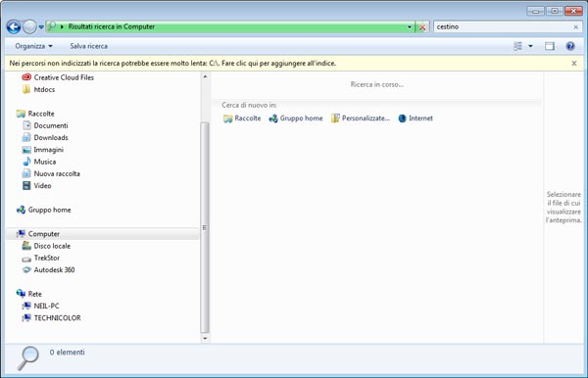
Task: Expand the view options dropdown arrow
Action: tap(530, 46)
